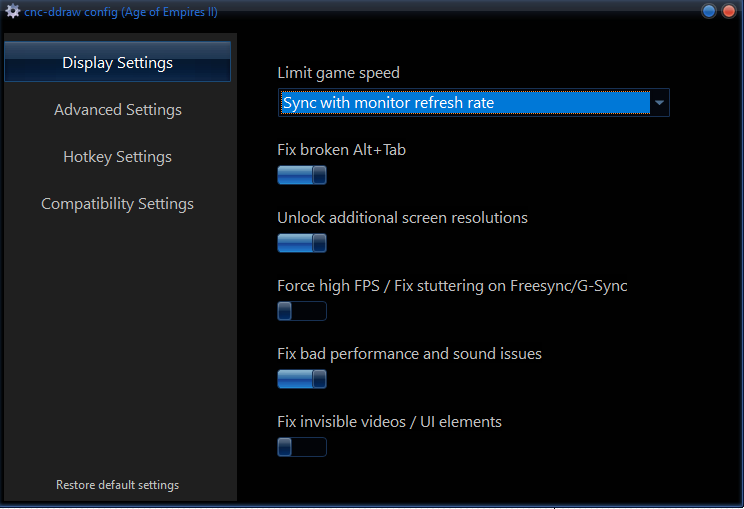Click the 'Unlock additional screen resolutions' label text
This screenshot has width=744, height=509.
(x=402, y=218)
